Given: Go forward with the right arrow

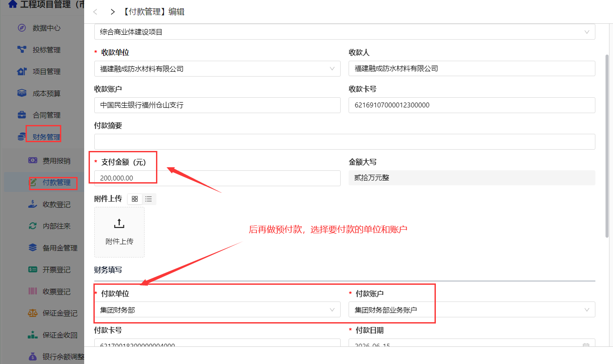Looking at the screenshot, I should pos(112,12).
